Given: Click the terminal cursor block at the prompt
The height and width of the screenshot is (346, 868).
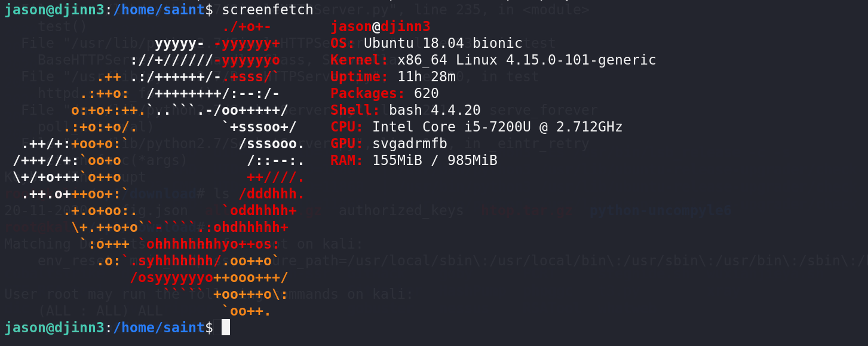Looking at the screenshot, I should (226, 327).
